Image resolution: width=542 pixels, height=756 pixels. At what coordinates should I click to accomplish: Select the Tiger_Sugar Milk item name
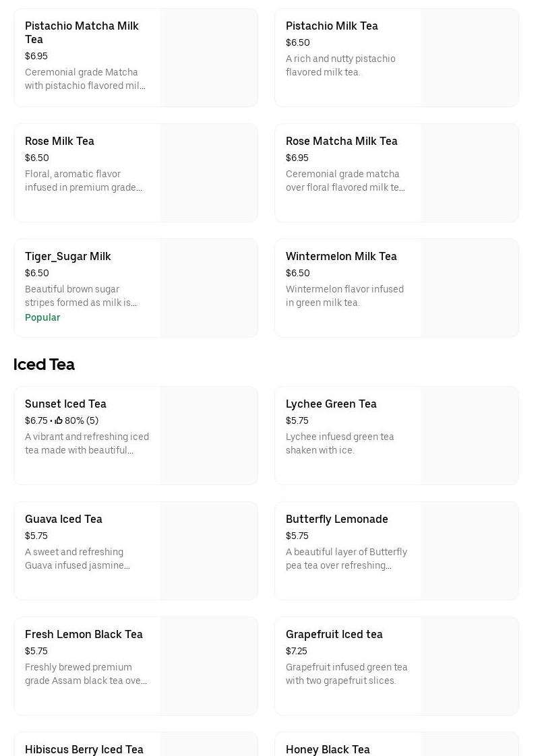[67, 256]
